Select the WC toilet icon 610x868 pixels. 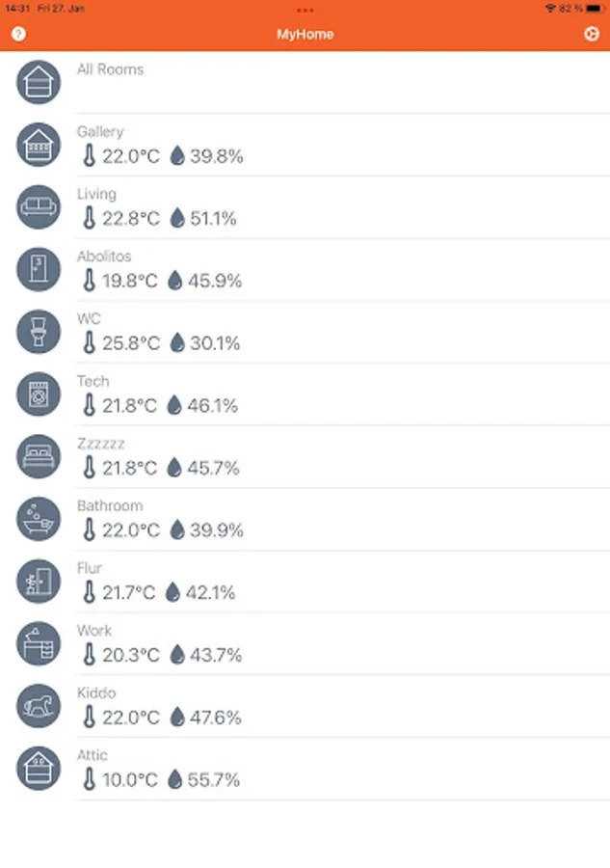(39, 332)
